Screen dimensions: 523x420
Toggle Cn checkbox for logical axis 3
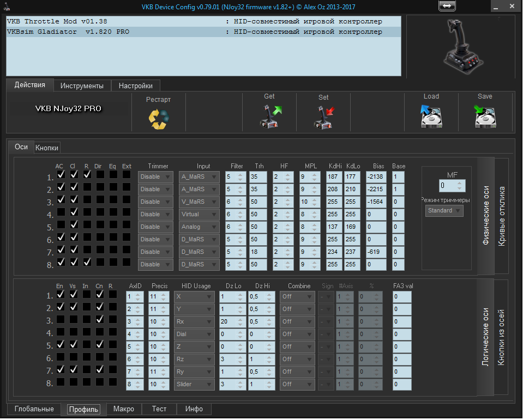pos(99,319)
